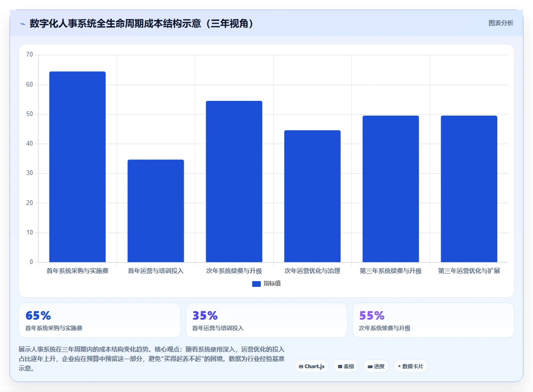Click 首年系统采购与实施费 under 65%

(x=54, y=328)
